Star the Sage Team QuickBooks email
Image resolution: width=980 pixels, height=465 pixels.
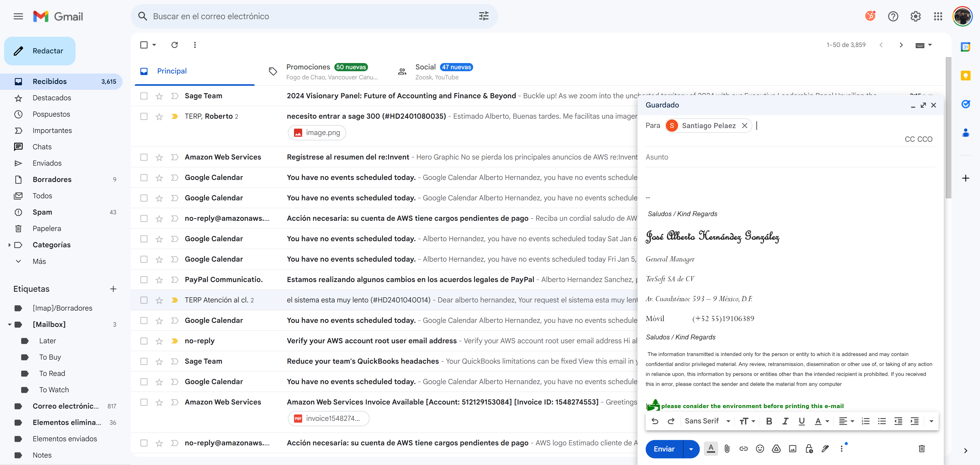[159, 361]
